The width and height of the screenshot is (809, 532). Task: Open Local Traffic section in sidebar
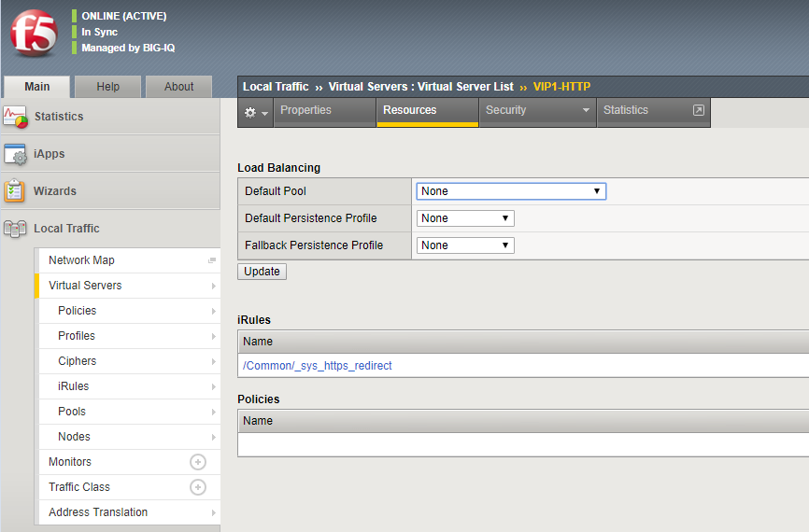pyautogui.click(x=110, y=229)
